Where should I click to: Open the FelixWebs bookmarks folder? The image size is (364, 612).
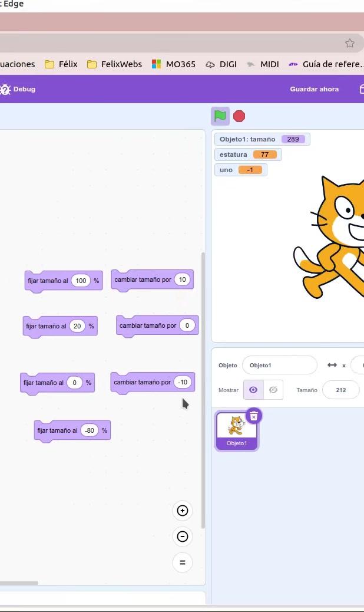point(114,64)
